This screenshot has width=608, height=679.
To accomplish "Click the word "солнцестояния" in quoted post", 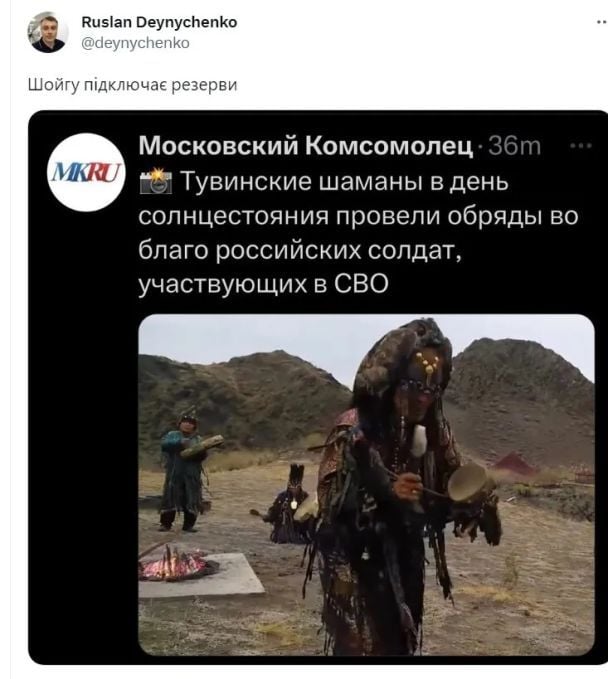I will click(234, 216).
